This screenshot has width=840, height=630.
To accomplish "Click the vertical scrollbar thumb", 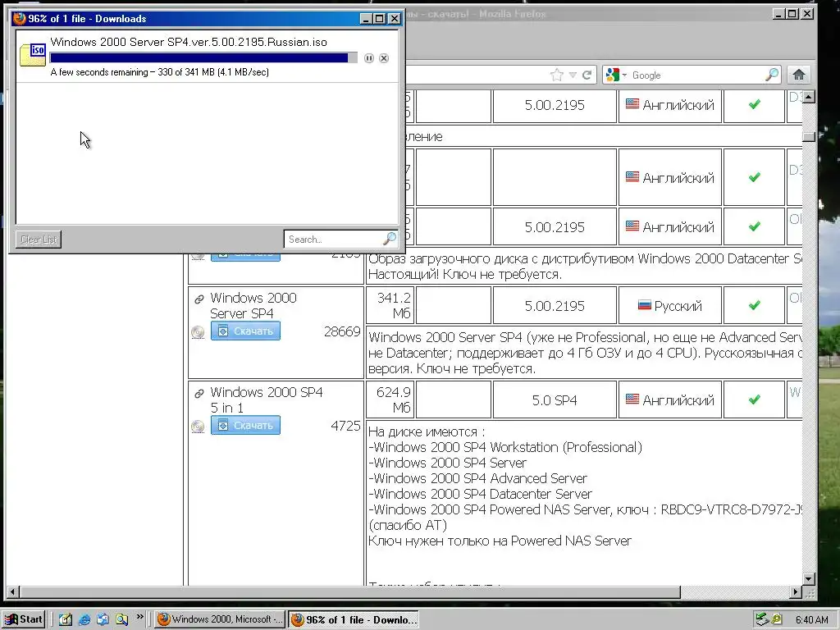I will (809, 137).
